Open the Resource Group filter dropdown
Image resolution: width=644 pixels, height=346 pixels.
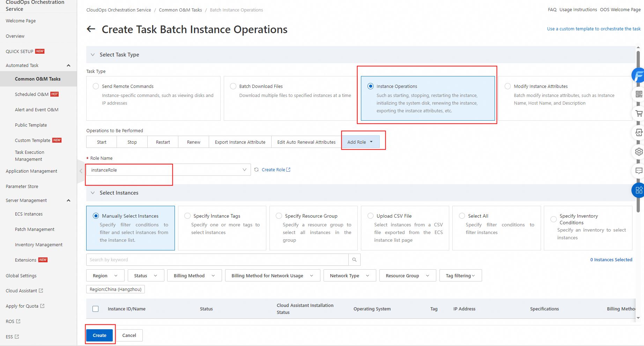click(x=408, y=276)
